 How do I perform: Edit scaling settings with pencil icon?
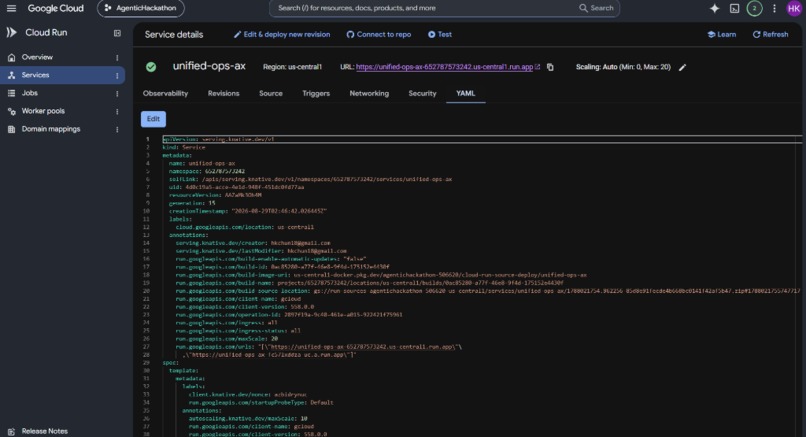click(682, 67)
